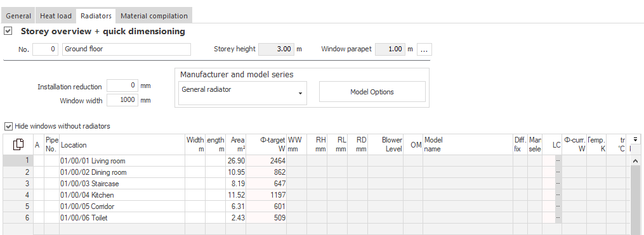644x235 pixels.
Task: Select row 4 header in the table
Action: coord(18,195)
